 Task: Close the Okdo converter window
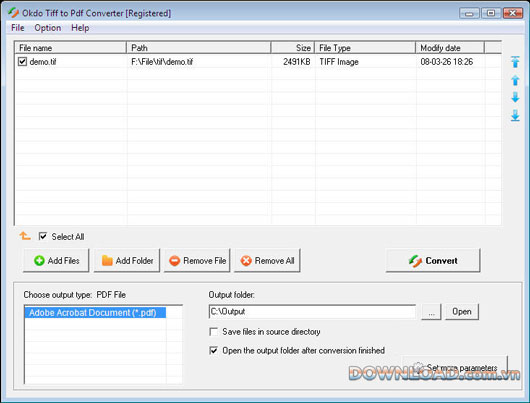[x=512, y=13]
